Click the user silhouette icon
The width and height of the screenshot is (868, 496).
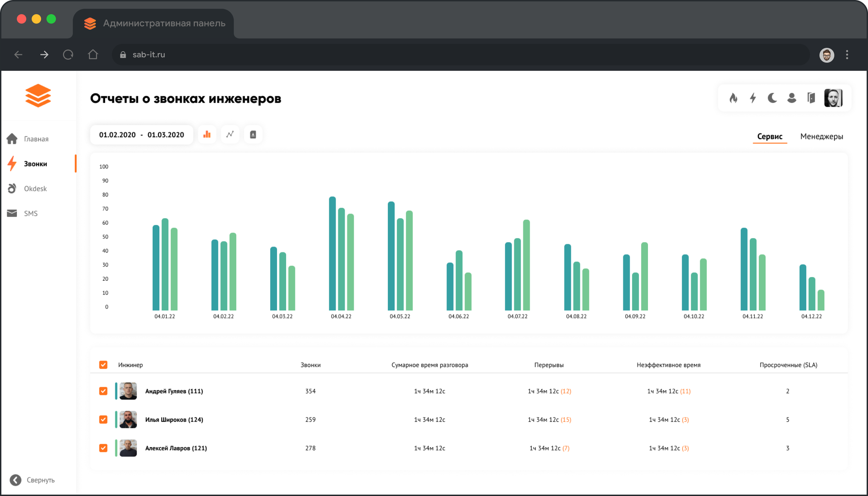coord(792,98)
